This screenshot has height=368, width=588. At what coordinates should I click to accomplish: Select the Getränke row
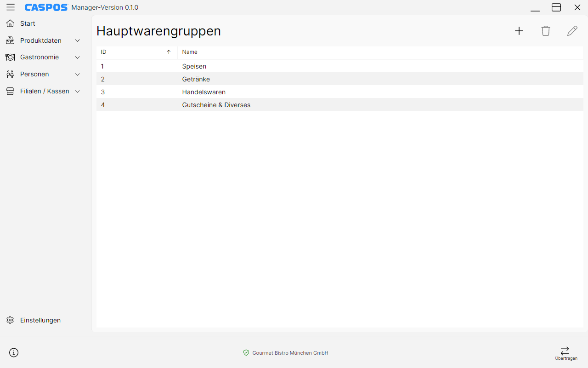pyautogui.click(x=340, y=79)
